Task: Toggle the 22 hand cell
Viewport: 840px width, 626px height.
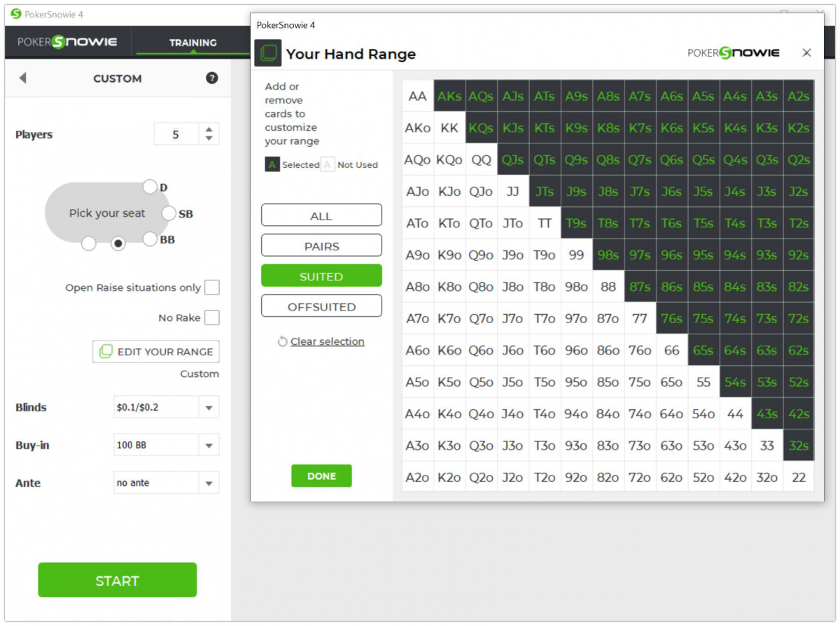Action: [799, 477]
